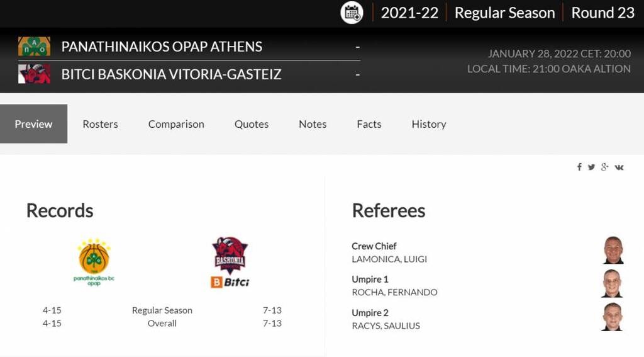
Task: Click Luigi Lamonica's referee photo
Action: click(613, 251)
